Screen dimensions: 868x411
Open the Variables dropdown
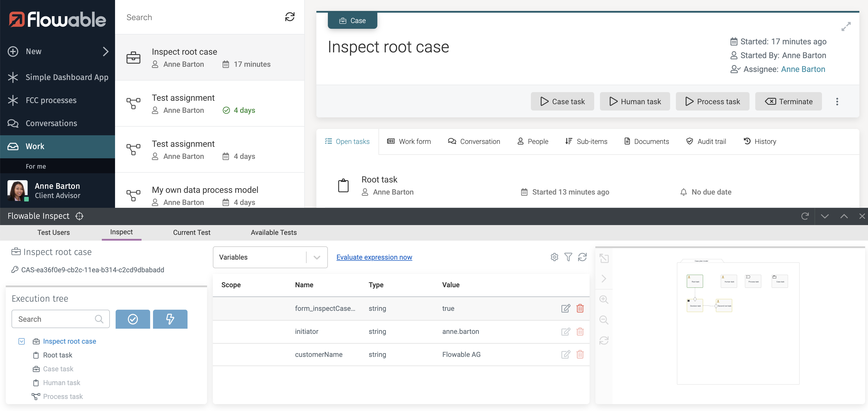tap(270, 258)
